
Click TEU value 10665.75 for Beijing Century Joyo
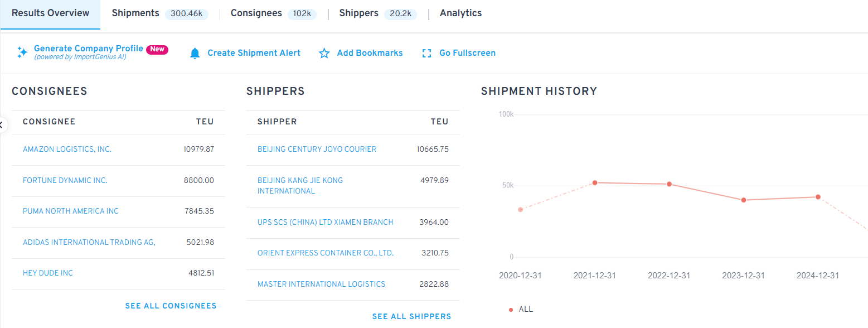[433, 149]
